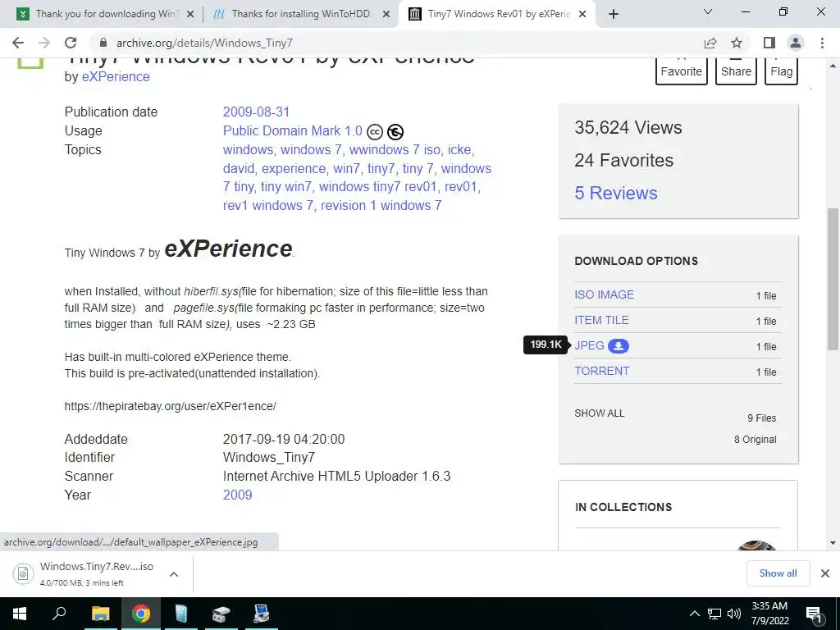Open the 'tiny7' topic link

[381, 168]
